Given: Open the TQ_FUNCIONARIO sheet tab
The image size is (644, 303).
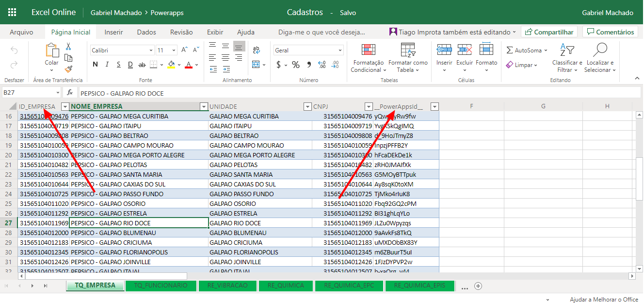Looking at the screenshot, I should click(161, 286).
